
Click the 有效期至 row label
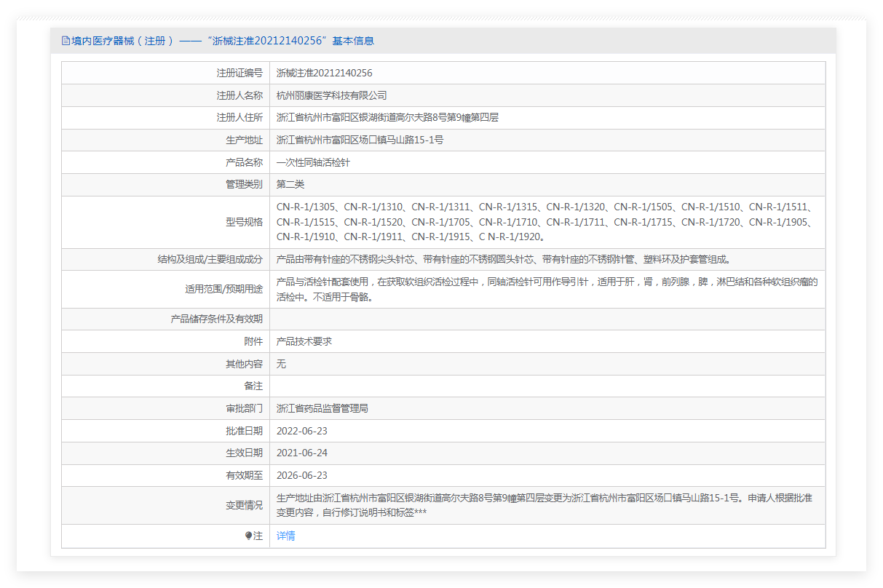pyautogui.click(x=244, y=475)
